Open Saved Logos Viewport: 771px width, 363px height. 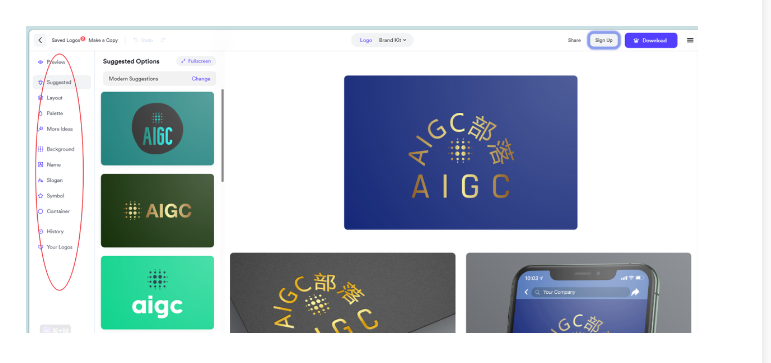coord(65,40)
